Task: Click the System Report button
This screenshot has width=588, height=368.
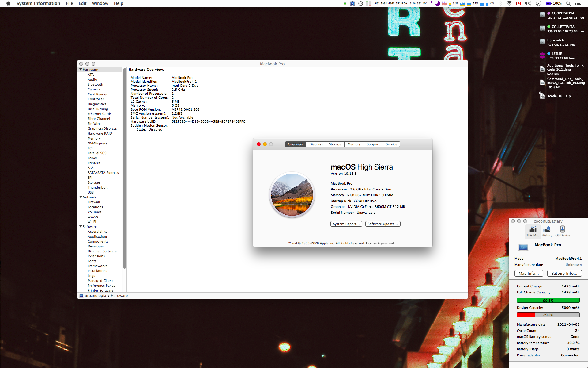Action: coord(346,224)
